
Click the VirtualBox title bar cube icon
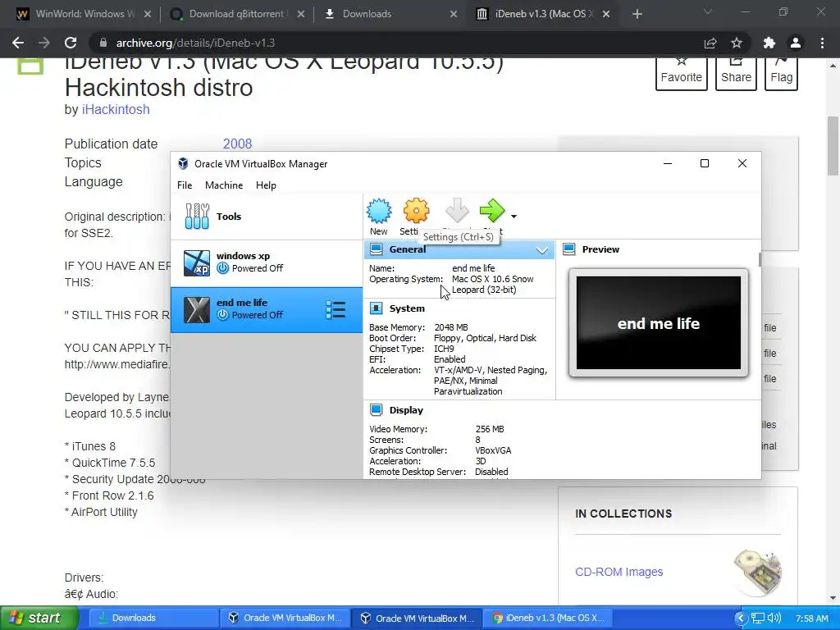(183, 163)
